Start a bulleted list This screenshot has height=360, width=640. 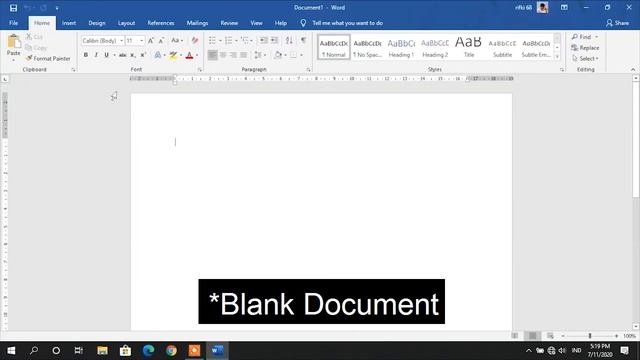(x=212, y=40)
